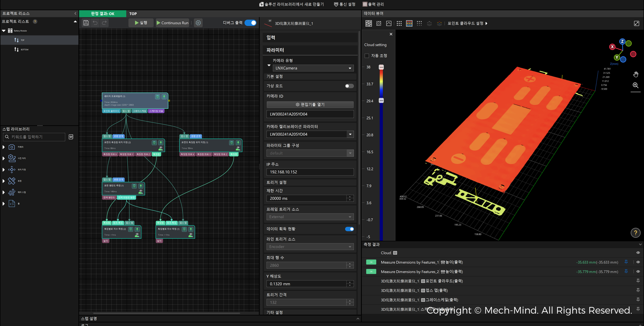
Task: Click the Continuous Run button
Action: [172, 23]
